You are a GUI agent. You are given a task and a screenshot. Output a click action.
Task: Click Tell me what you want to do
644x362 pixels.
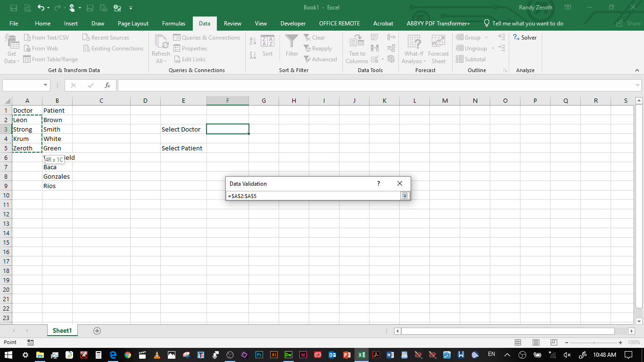click(x=523, y=24)
